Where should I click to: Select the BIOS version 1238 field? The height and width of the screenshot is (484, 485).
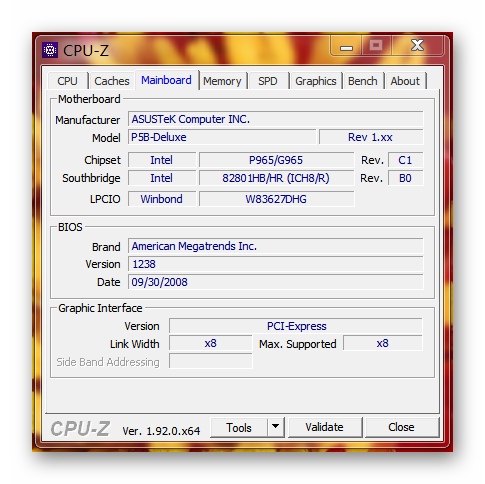pyautogui.click(x=276, y=264)
